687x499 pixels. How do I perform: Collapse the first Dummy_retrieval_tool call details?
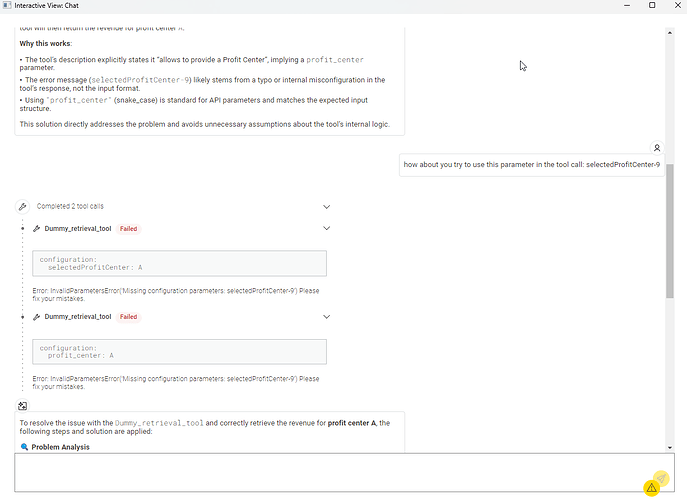[x=326, y=229]
